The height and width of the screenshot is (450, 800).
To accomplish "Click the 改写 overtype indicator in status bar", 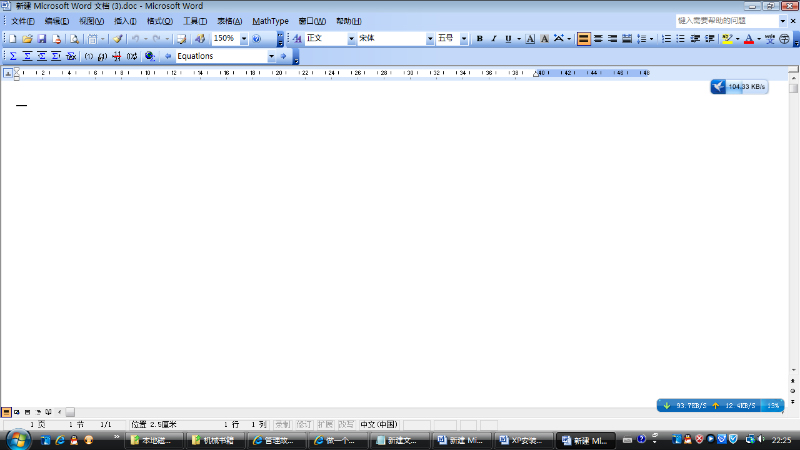I will [x=346, y=424].
